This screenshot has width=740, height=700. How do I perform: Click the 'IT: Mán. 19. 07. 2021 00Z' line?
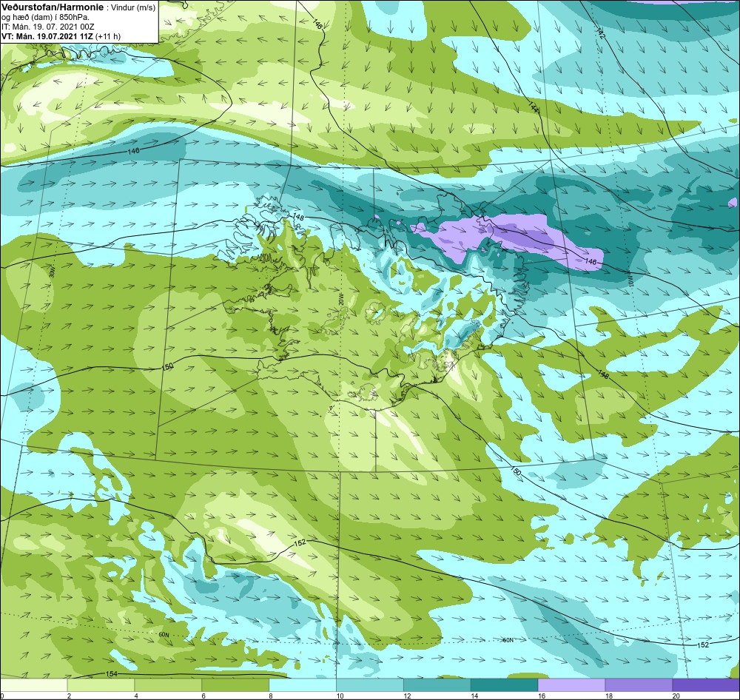click(47, 27)
